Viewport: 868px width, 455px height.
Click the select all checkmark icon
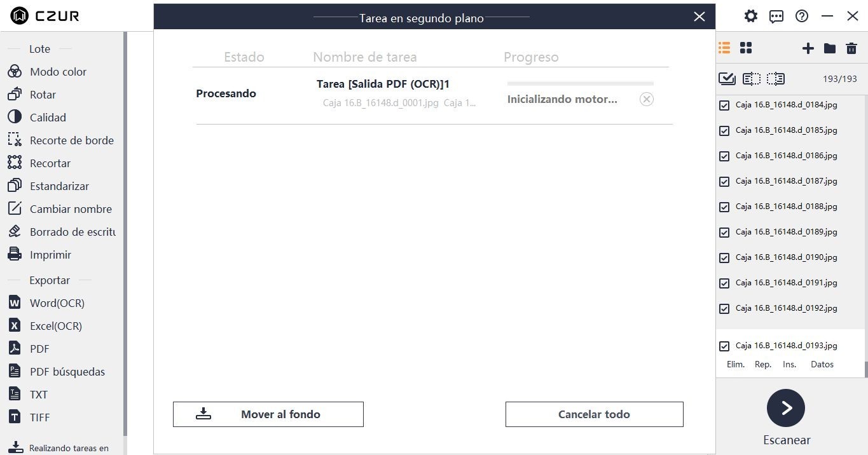point(727,79)
